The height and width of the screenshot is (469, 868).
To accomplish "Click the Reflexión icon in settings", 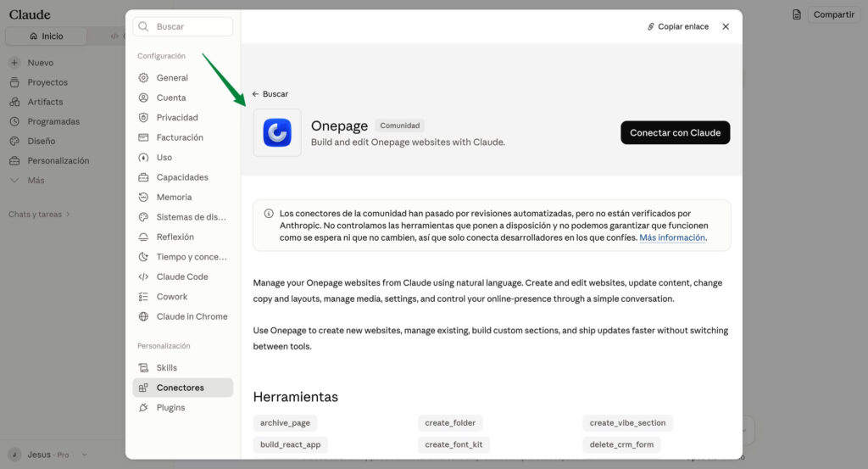I will point(143,237).
